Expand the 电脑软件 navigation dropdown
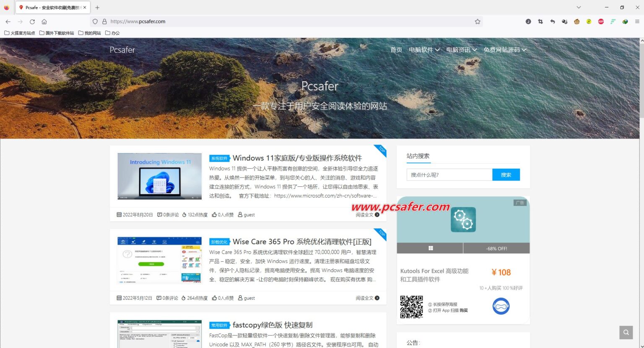Image resolution: width=644 pixels, height=348 pixels. tap(424, 50)
